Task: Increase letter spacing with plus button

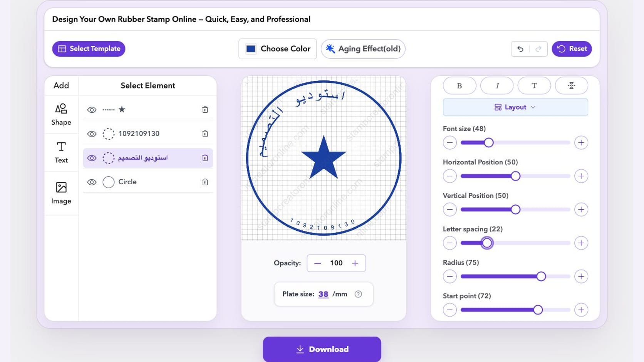Action: click(581, 243)
